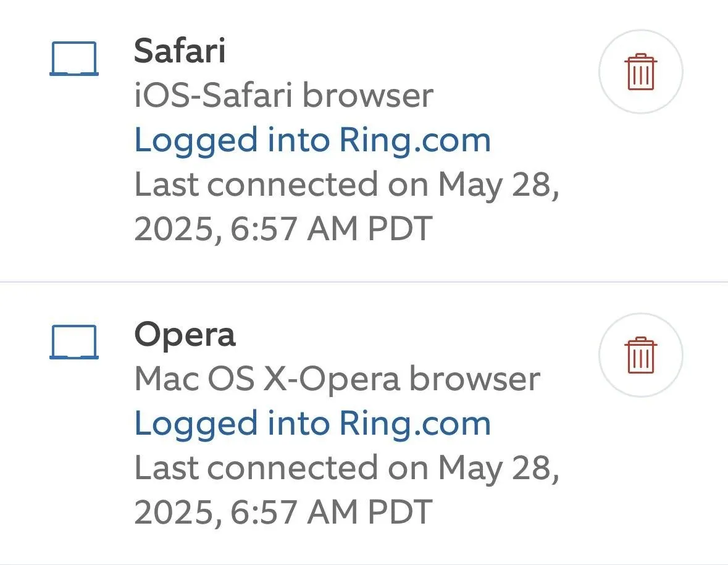
Task: Click the divider line below the Opera entry
Action: (364, 564)
